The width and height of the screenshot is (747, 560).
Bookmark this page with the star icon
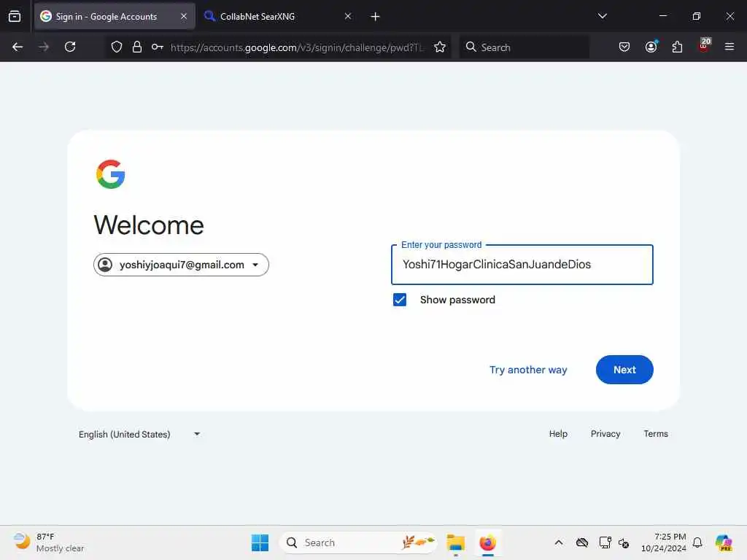[440, 47]
